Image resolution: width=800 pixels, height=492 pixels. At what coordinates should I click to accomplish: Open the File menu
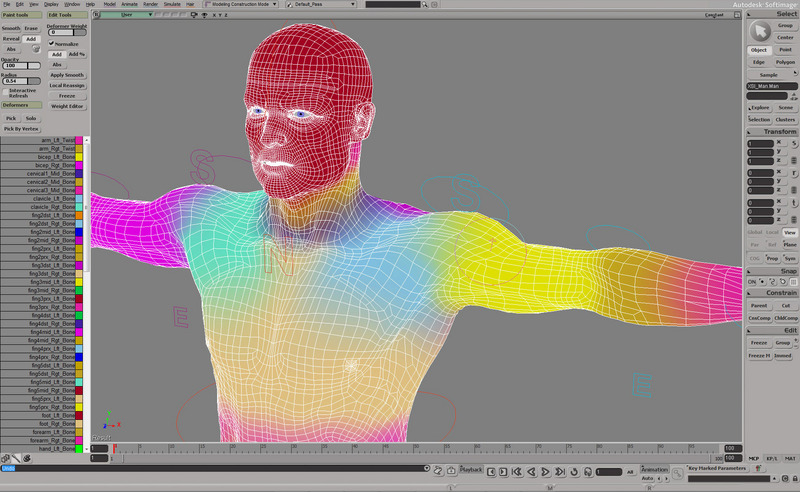7,4
